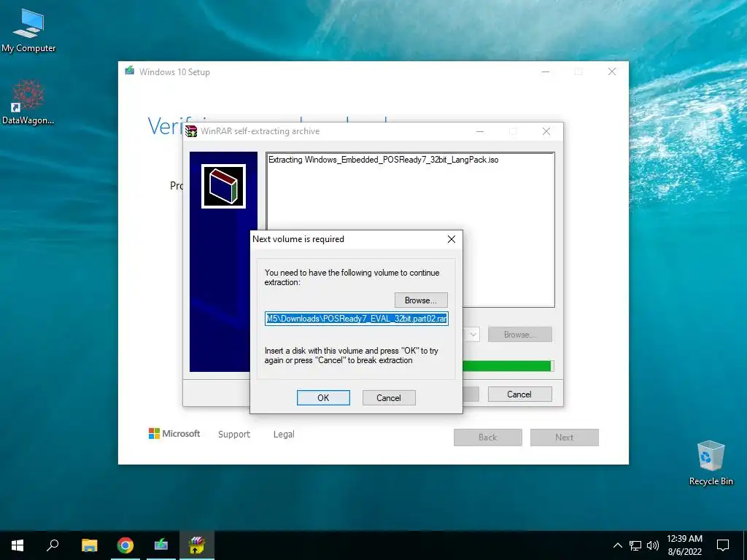Viewport: 747px width, 560px height.
Task: Click OK in Next volume dialog
Action: point(323,397)
